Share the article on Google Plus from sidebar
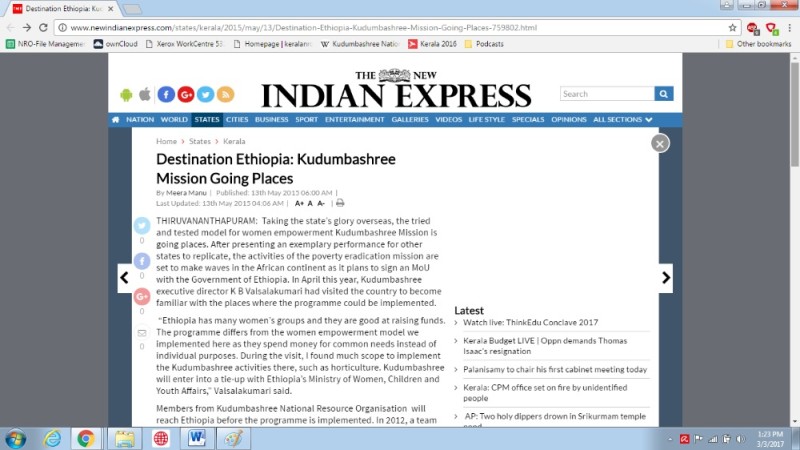Image resolution: width=800 pixels, height=450 pixels. point(142,296)
